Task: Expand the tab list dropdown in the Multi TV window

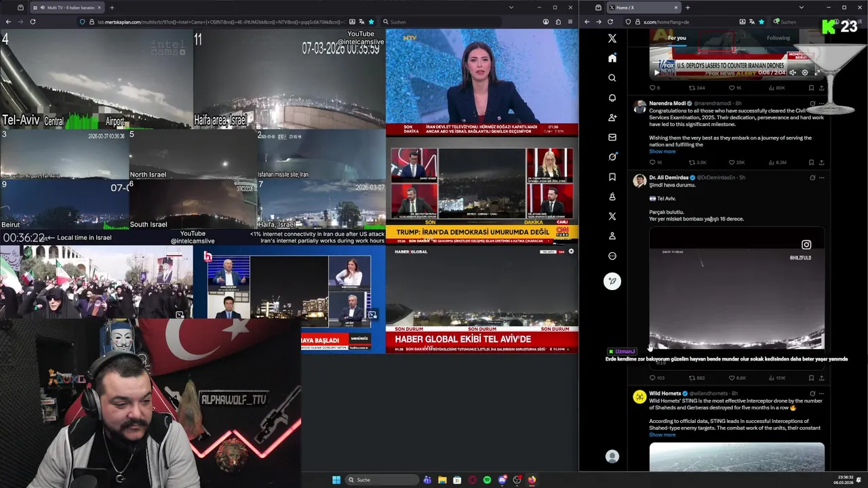Action: coord(511,7)
